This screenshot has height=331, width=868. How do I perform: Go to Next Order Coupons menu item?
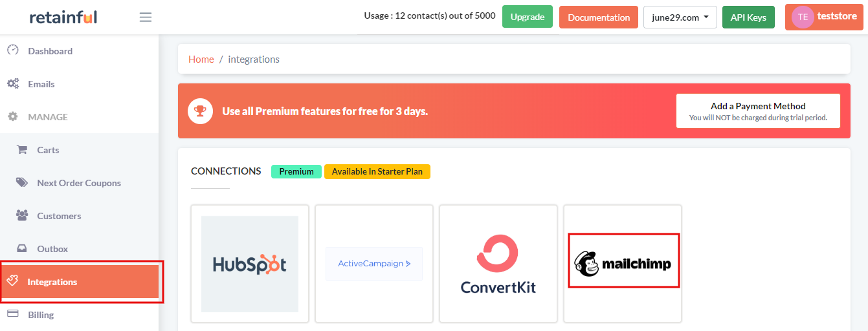tap(79, 183)
